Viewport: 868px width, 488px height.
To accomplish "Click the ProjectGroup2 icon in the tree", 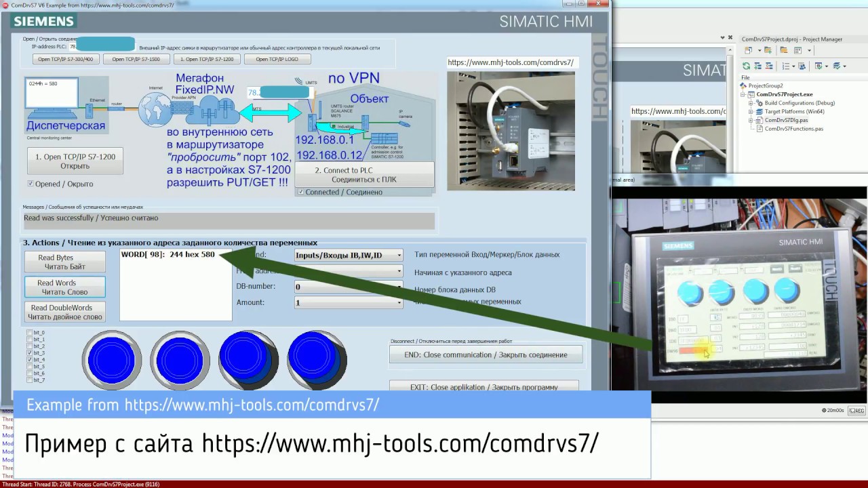I will coord(745,86).
